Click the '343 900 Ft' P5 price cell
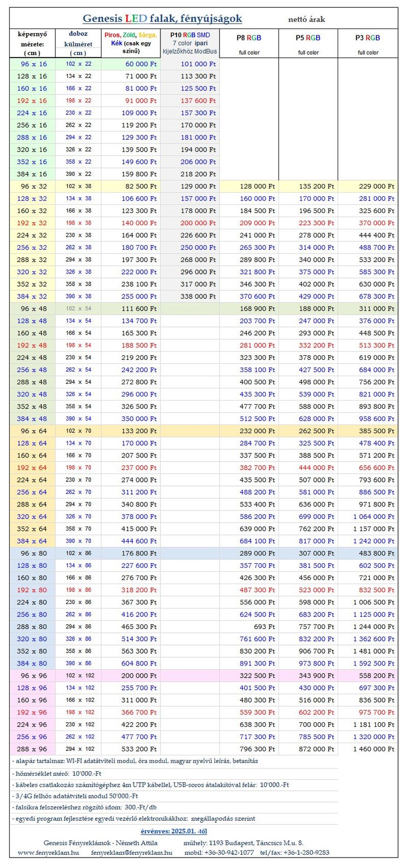The image size is (409, 868). tap(308, 675)
